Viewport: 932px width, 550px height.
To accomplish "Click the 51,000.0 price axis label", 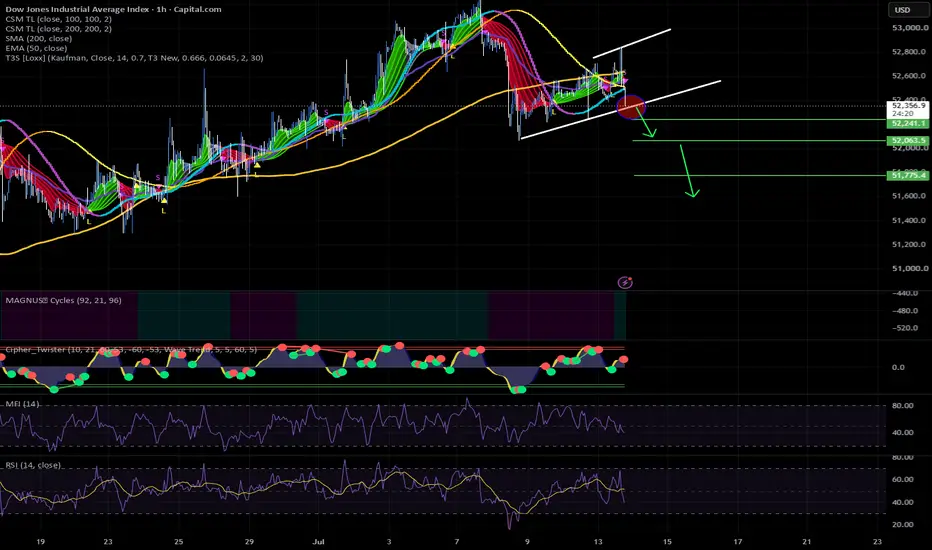I will pos(909,268).
